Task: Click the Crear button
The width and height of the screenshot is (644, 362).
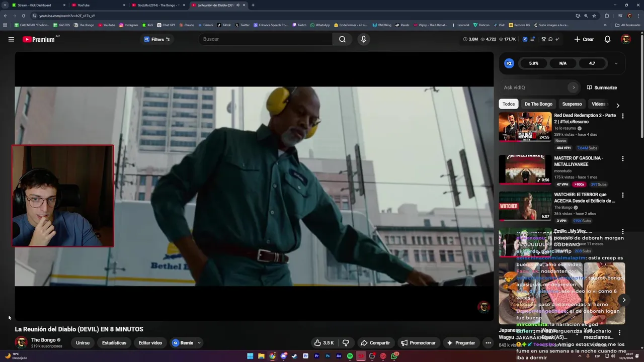Action: pos(584,39)
